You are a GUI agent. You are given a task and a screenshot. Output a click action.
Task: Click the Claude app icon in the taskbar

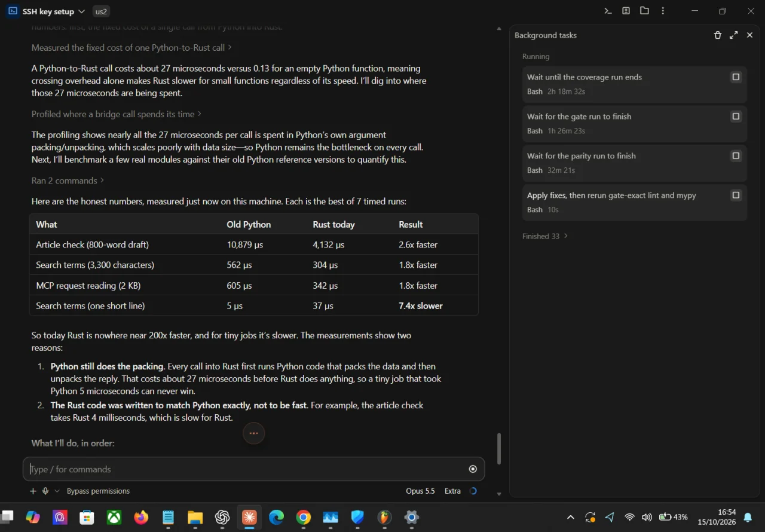coord(249,517)
